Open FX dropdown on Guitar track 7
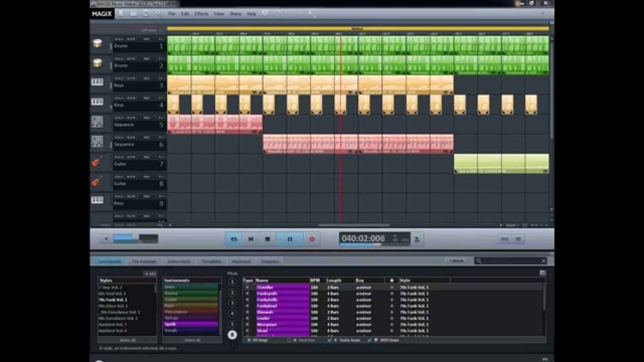The width and height of the screenshot is (644, 362). pyautogui.click(x=162, y=156)
